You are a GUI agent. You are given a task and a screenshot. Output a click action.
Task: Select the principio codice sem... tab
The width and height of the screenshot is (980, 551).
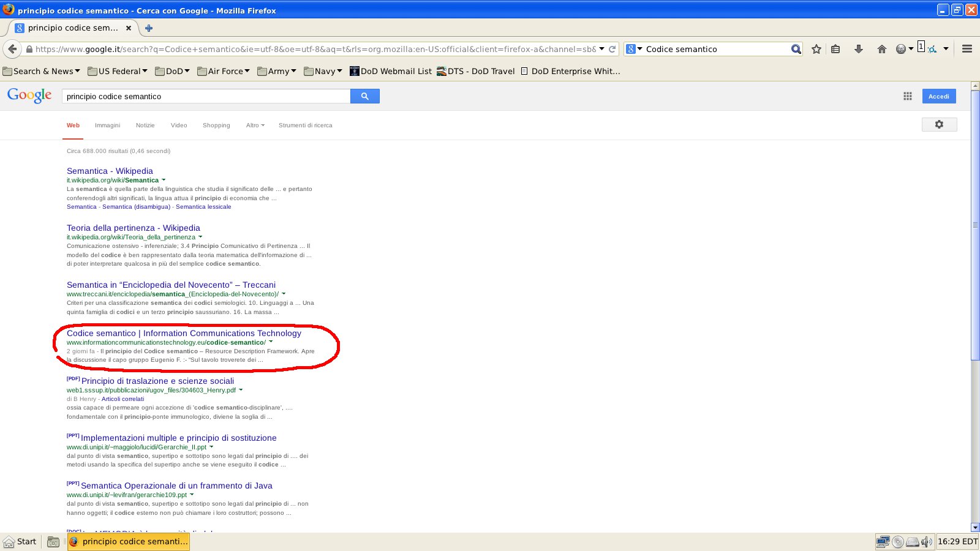[73, 28]
